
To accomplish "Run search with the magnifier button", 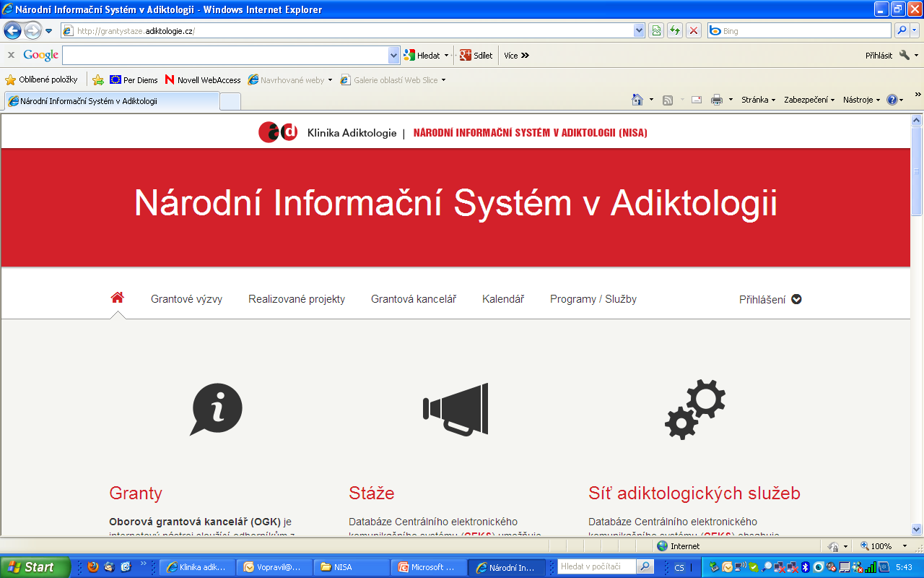I will (x=902, y=30).
